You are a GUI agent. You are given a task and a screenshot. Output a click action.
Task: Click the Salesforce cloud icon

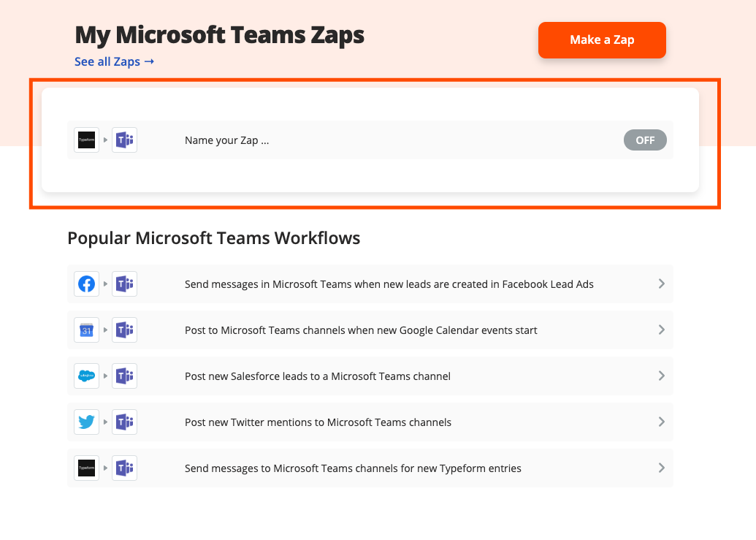coord(86,376)
